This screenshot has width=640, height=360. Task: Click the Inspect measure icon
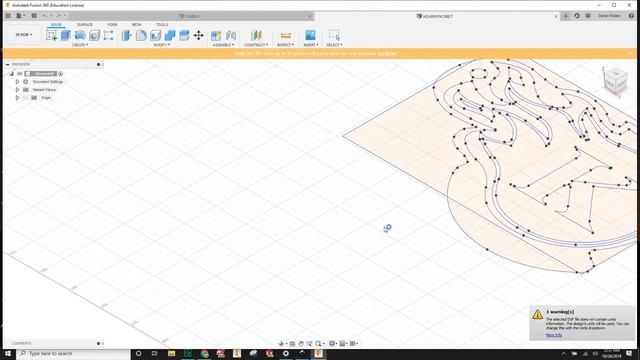pyautogui.click(x=286, y=36)
